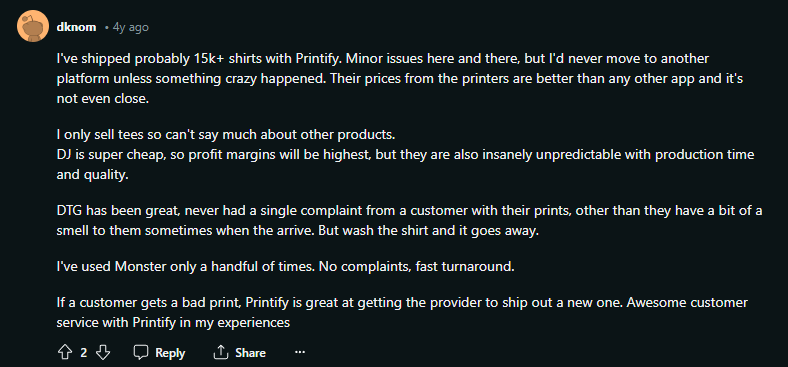788x367 pixels.
Task: Click the text 'and quality.'
Action: click(92, 174)
